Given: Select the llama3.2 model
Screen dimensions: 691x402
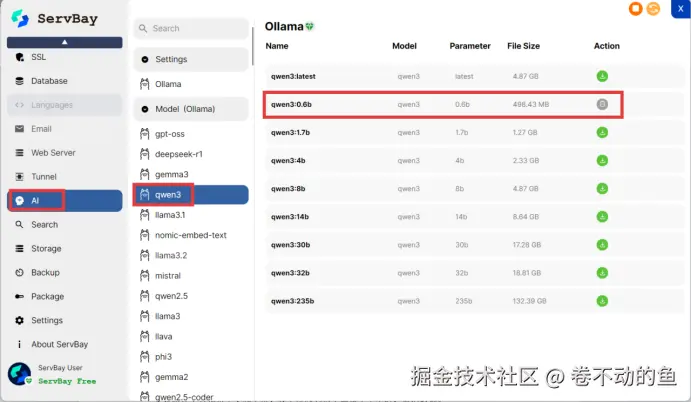Looking at the screenshot, I should tap(191, 255).
